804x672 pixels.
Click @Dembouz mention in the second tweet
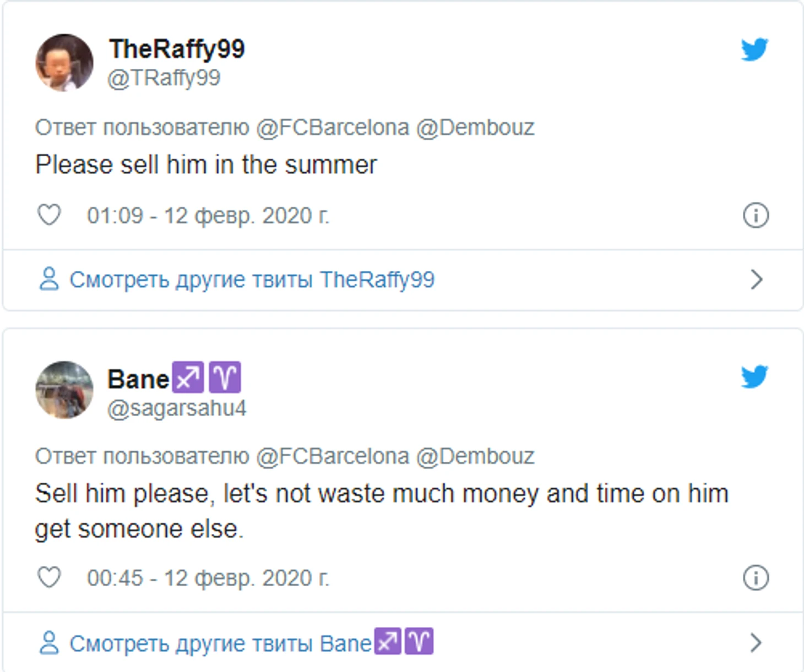coord(475,456)
